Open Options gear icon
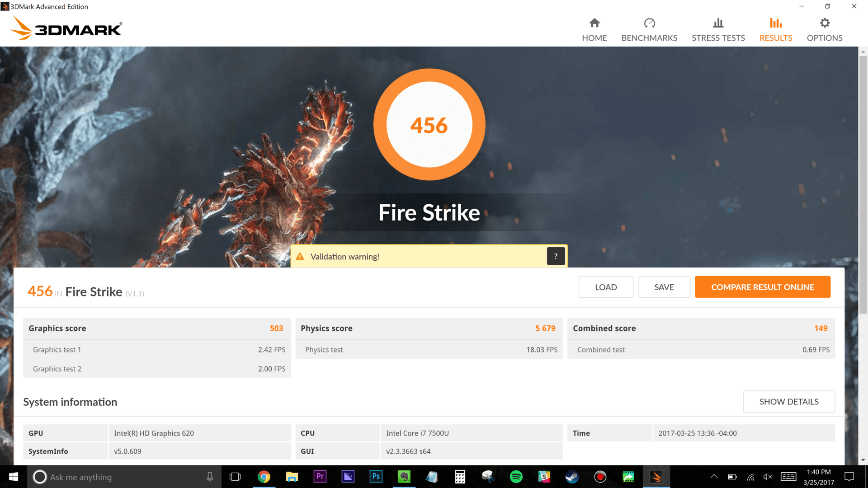The image size is (868, 488). (x=825, y=23)
